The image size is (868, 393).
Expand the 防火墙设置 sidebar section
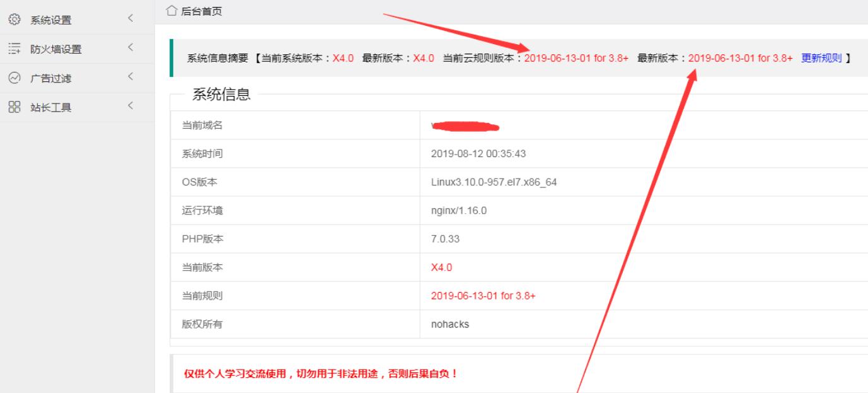[x=132, y=48]
